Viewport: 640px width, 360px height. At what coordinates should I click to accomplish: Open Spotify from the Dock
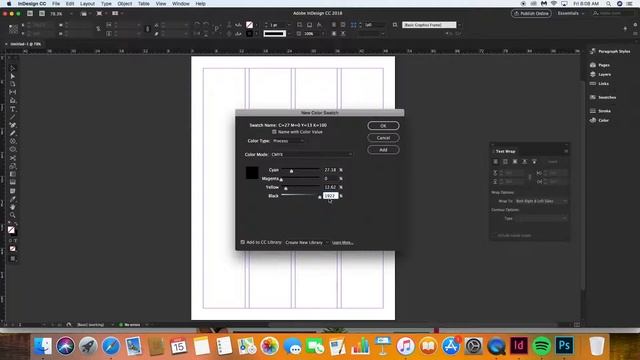pyautogui.click(x=541, y=346)
